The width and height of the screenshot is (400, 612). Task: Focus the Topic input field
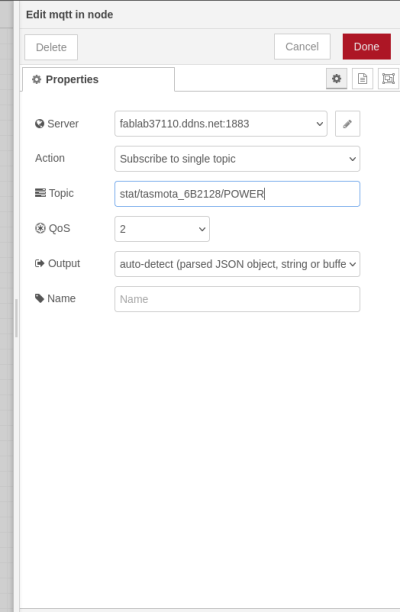point(237,194)
